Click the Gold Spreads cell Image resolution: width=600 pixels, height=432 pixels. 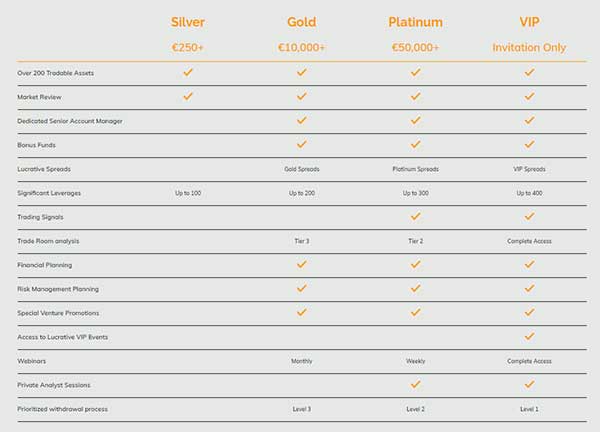(301, 169)
